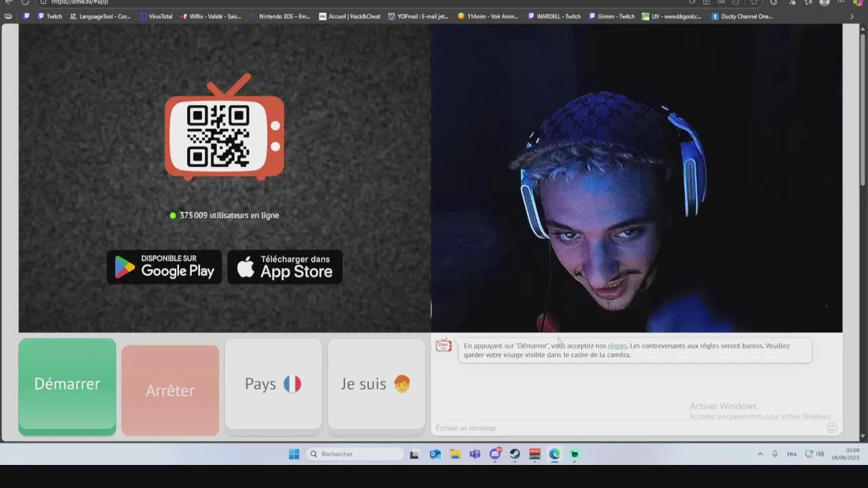Click the Écrivez un message field
The width and height of the screenshot is (868, 488).
pos(627,428)
